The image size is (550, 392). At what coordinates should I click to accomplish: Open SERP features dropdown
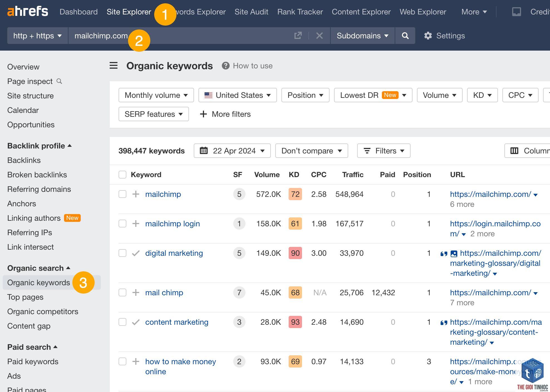[x=154, y=114]
